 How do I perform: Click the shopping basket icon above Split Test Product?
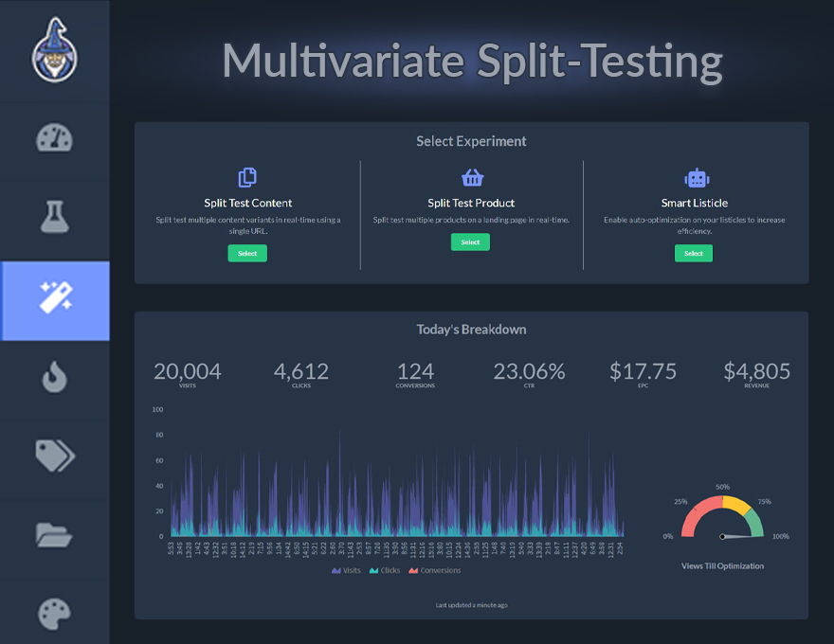click(x=470, y=176)
